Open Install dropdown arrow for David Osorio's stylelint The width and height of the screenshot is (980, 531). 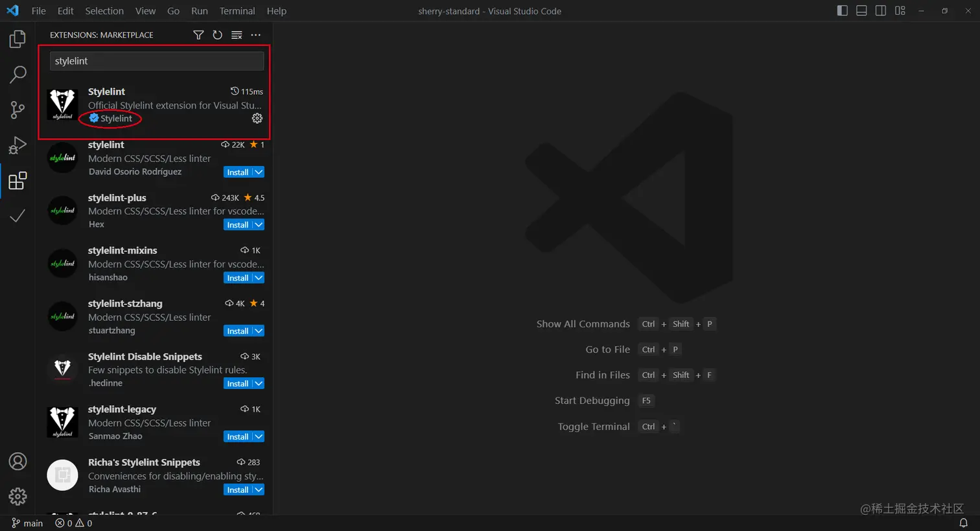click(x=259, y=172)
